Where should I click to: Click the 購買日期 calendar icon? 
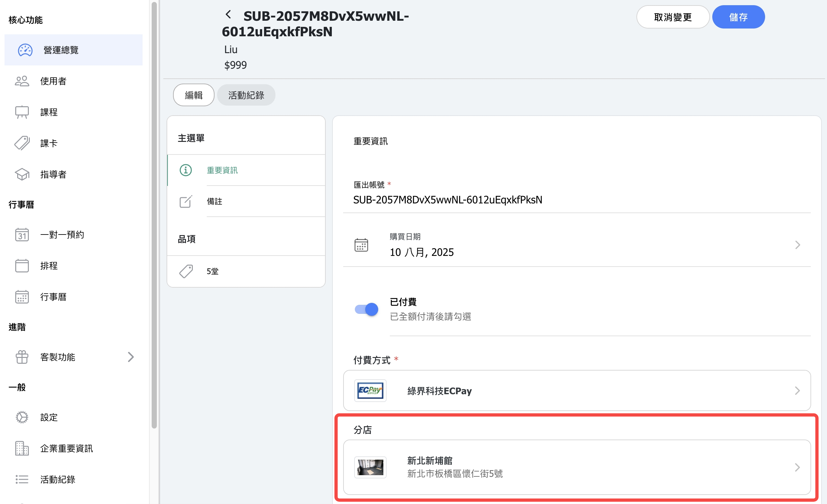coord(361,245)
